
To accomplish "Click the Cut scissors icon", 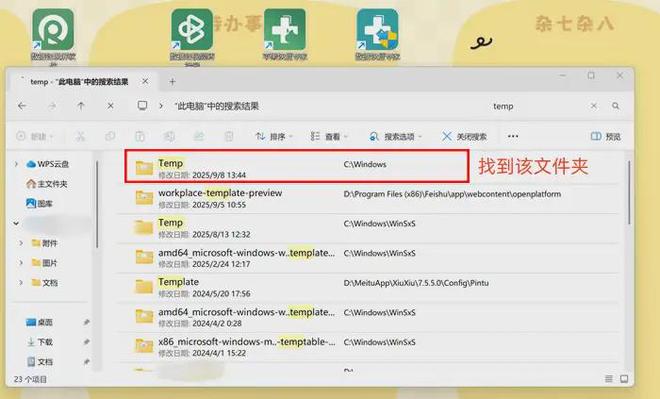I will click(80, 136).
